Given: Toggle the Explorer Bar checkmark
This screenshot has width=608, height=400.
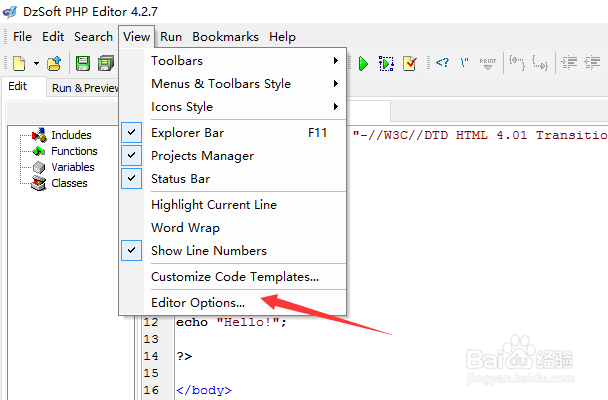Looking at the screenshot, I should click(x=131, y=132).
